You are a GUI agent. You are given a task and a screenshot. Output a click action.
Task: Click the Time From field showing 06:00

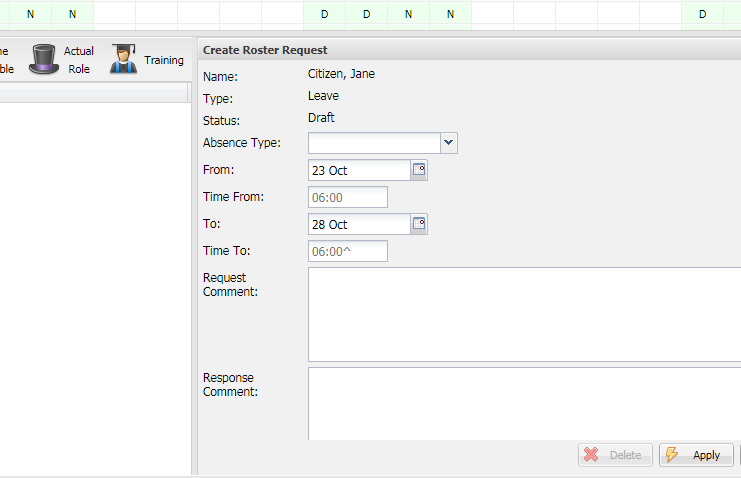[x=348, y=197]
